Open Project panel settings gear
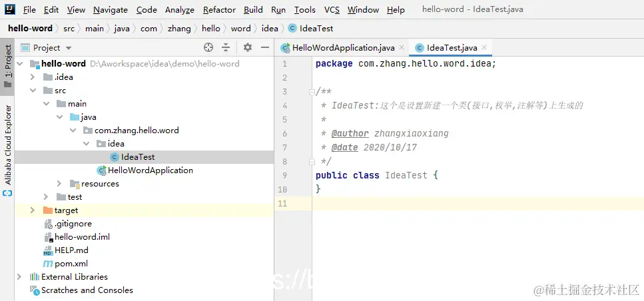Viewport: 644px width, 301px height. click(247, 48)
